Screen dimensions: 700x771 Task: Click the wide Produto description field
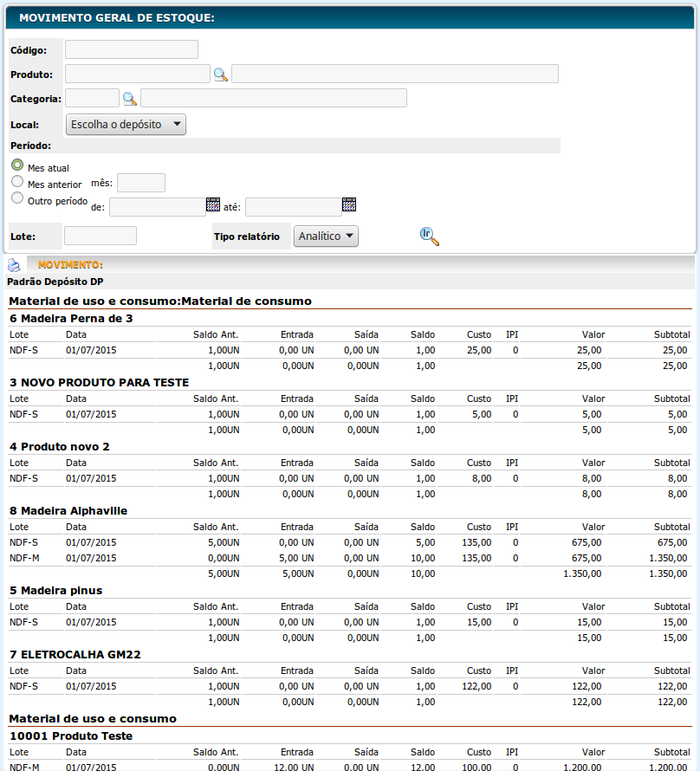[x=394, y=74]
